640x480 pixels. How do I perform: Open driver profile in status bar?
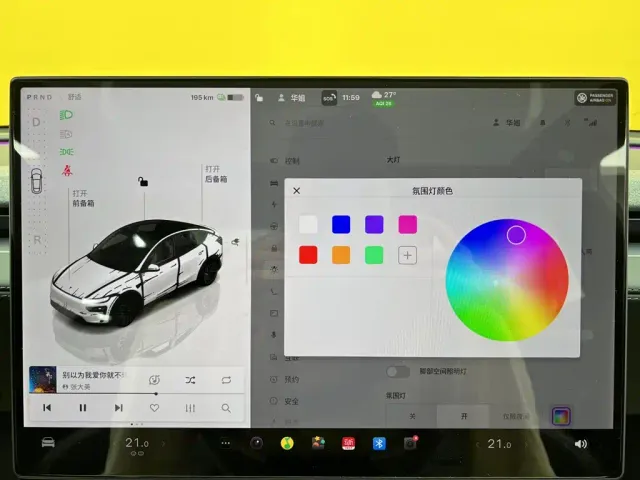pos(291,98)
